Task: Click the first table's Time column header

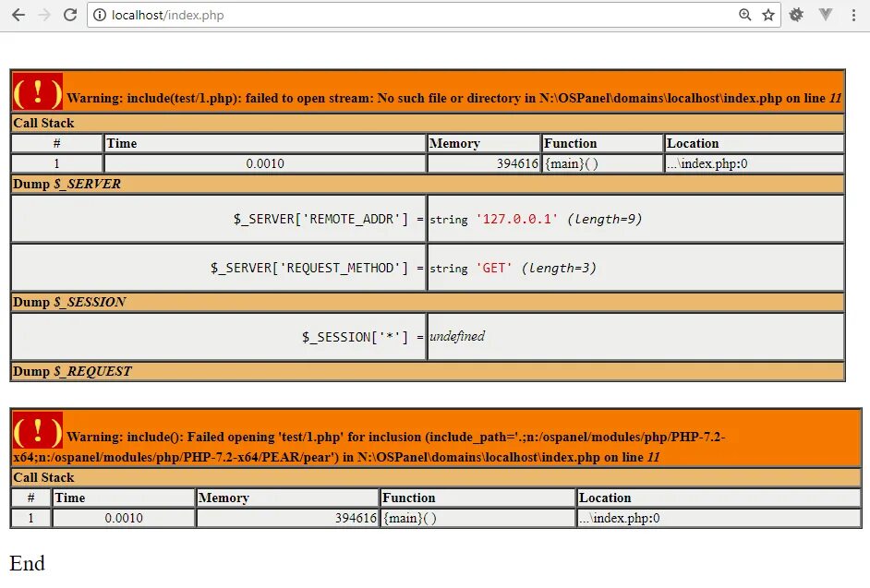Action: pos(265,143)
